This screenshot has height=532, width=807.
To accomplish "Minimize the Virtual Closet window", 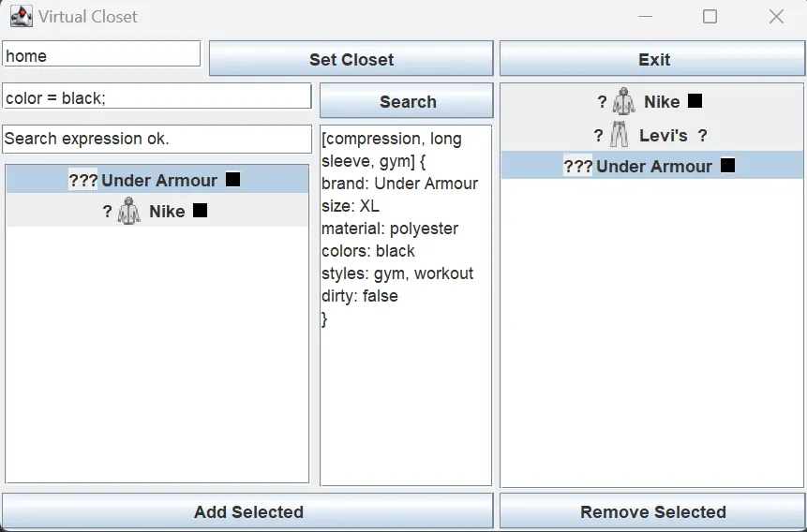I will click(645, 17).
